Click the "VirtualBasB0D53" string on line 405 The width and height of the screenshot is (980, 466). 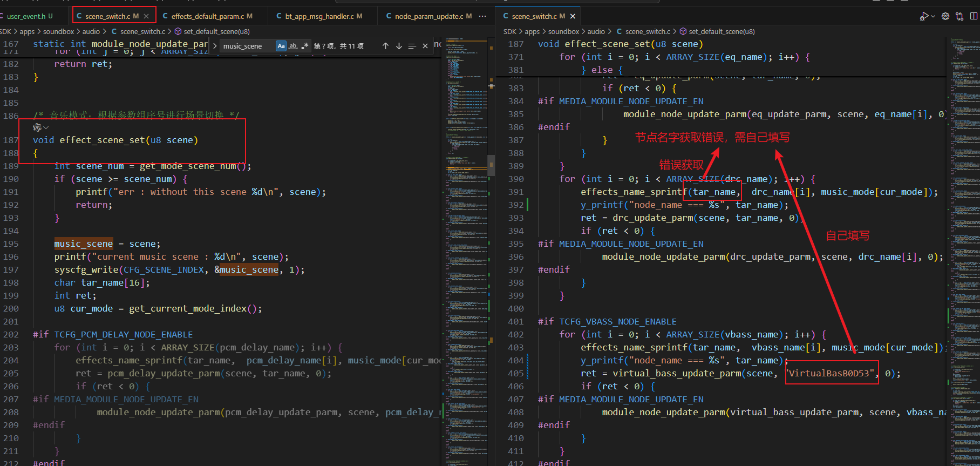[x=832, y=373]
